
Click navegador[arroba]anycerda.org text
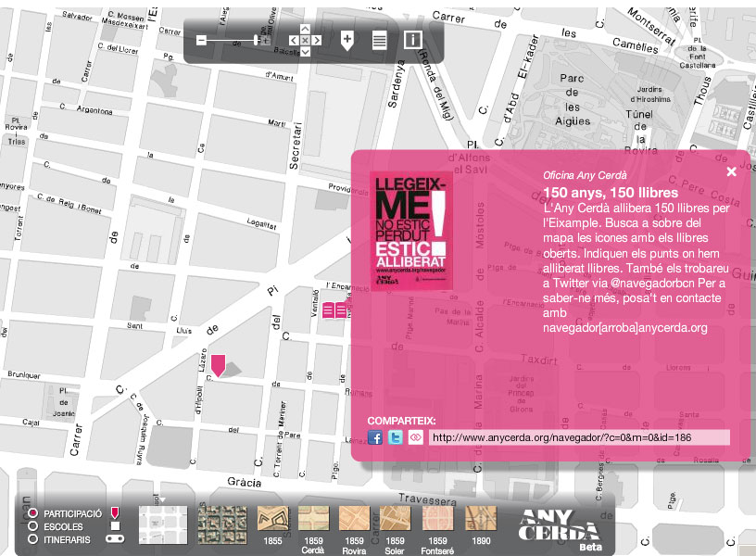click(625, 328)
